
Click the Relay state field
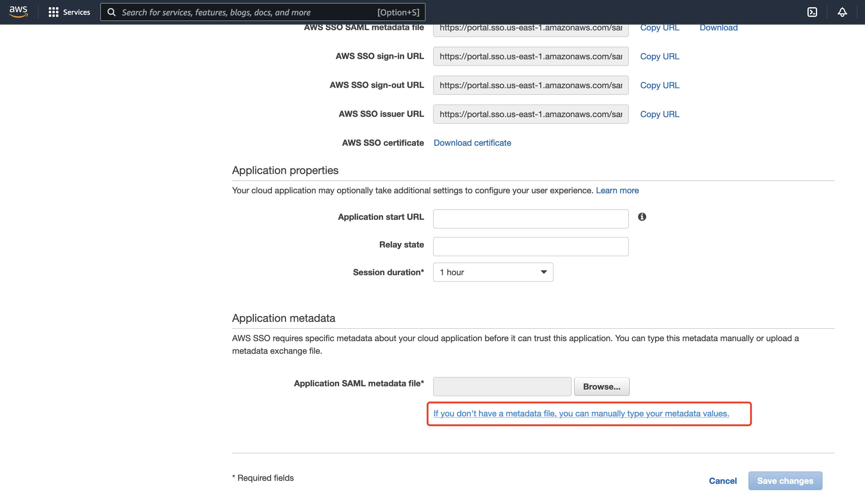(531, 247)
